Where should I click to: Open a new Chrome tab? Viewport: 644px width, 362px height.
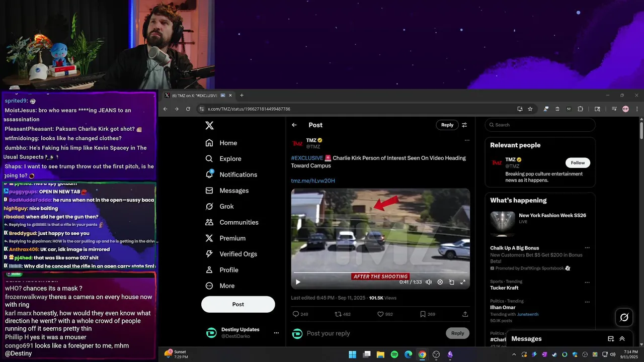(x=242, y=96)
